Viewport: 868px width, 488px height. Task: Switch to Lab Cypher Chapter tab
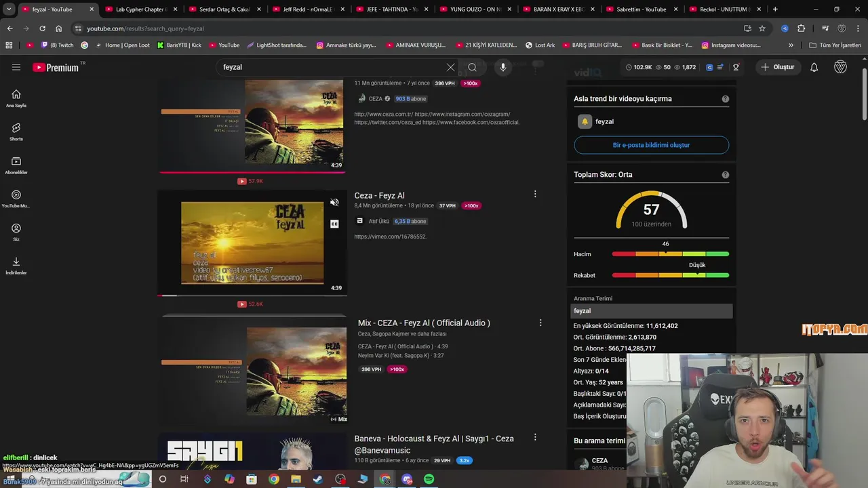pos(141,9)
